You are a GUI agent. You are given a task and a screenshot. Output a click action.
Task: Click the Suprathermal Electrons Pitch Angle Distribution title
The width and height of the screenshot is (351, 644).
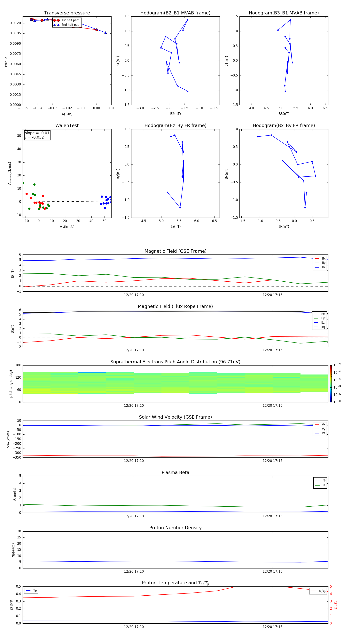(x=175, y=362)
